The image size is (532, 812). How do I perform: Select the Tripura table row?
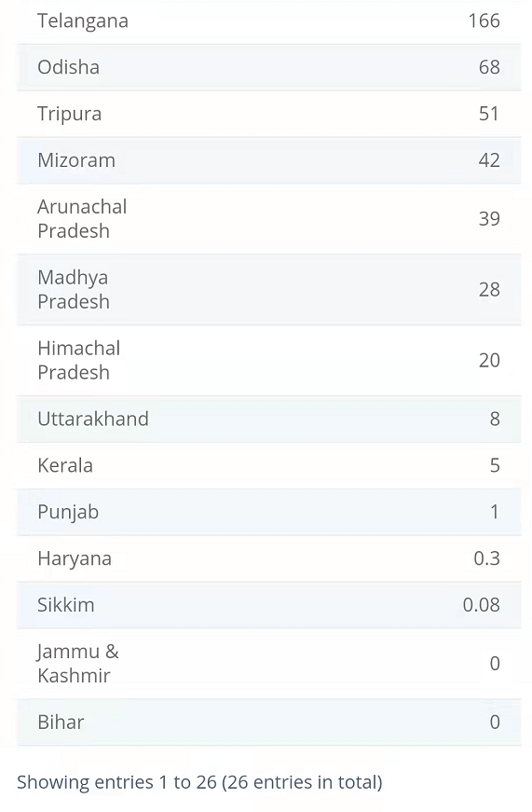(x=268, y=114)
